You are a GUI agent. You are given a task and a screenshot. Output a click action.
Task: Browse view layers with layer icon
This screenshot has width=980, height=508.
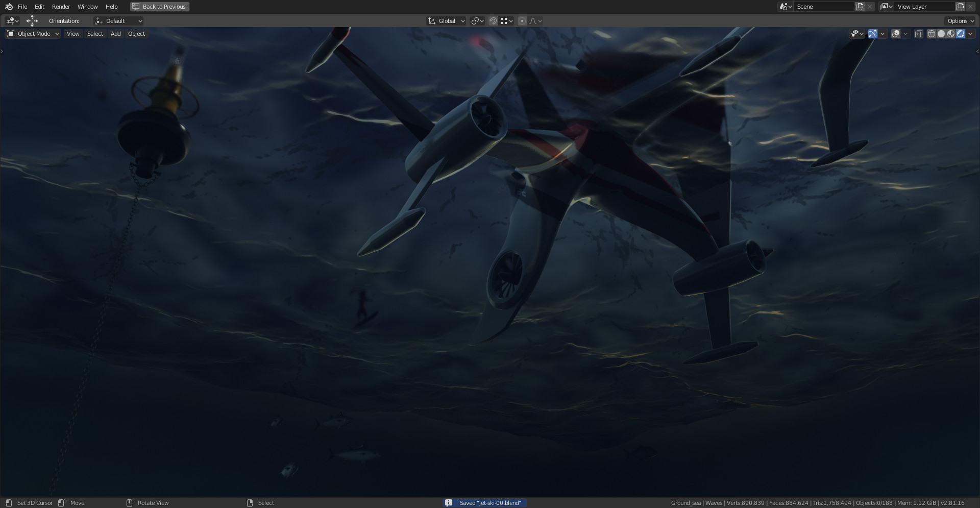pos(887,7)
